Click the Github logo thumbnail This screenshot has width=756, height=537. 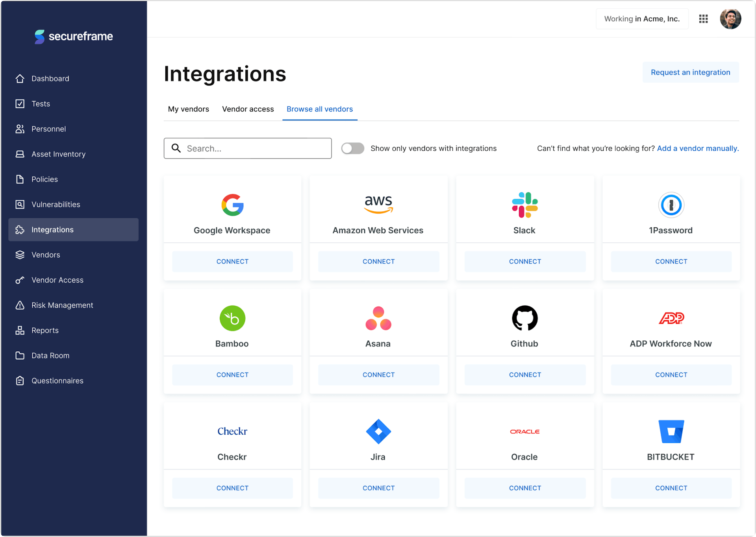point(524,318)
